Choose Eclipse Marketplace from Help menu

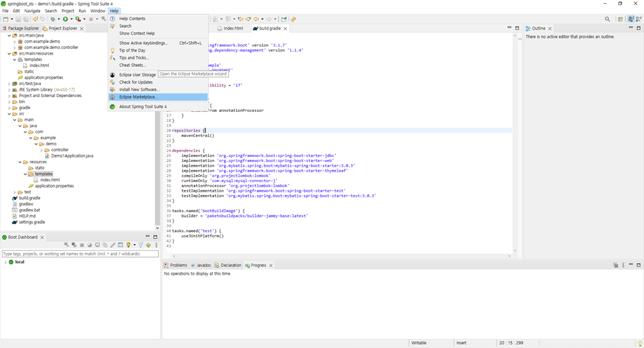point(158,97)
